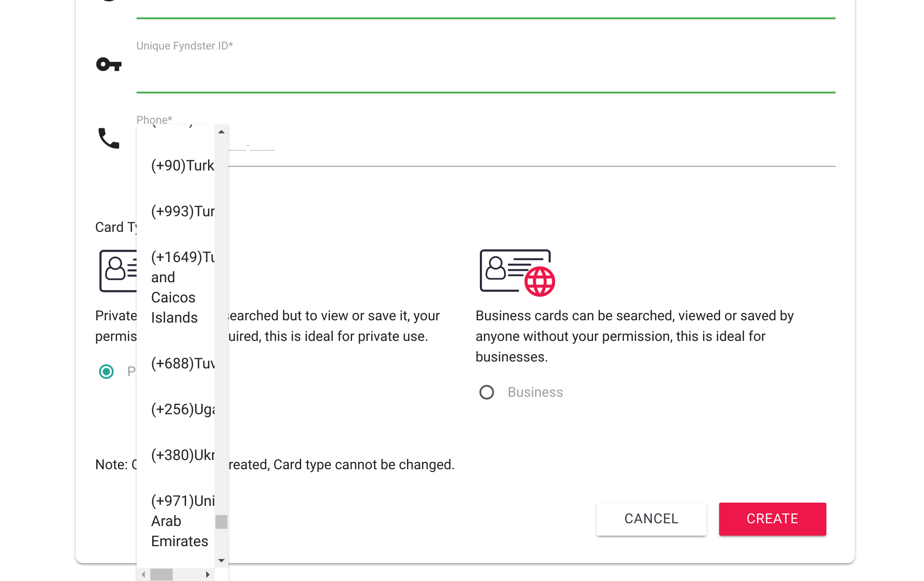Click the horizontal scrollbar right arrow
The height and width of the screenshot is (581, 924).
click(x=208, y=574)
